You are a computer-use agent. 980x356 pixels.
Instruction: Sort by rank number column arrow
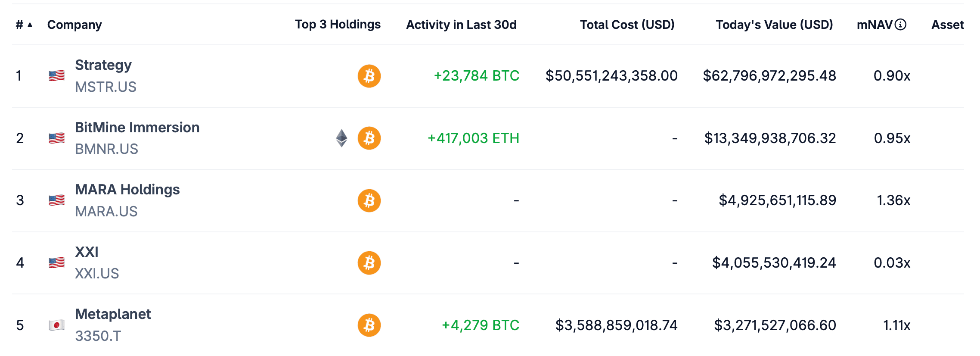click(30, 25)
